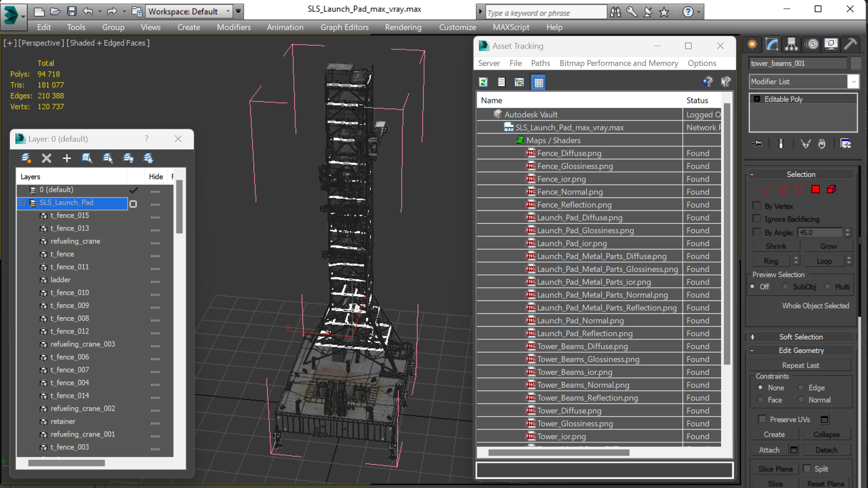This screenshot has height=488, width=868.
Task: Click the Refresh icon in Asset Tracking
Action: pos(483,82)
